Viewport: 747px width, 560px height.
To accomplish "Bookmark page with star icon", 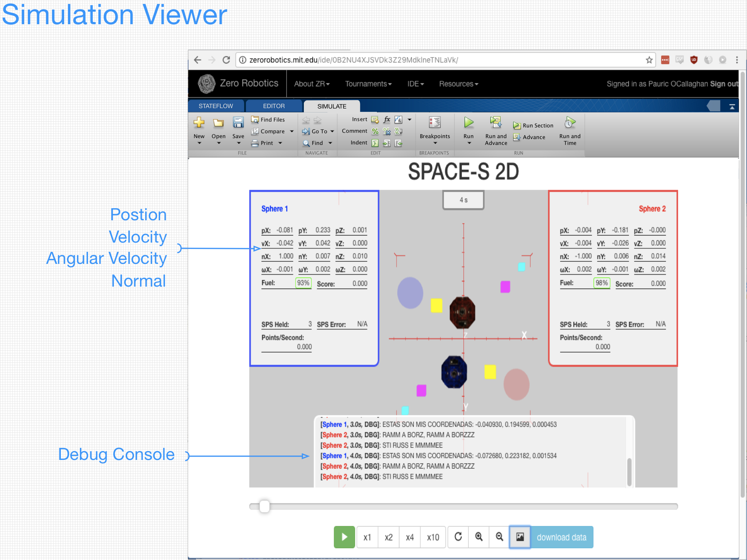I will point(649,60).
